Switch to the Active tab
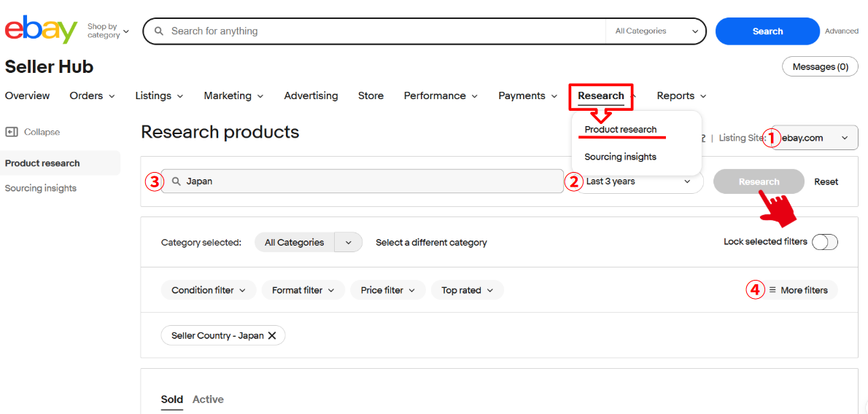The image size is (868, 414). (208, 399)
